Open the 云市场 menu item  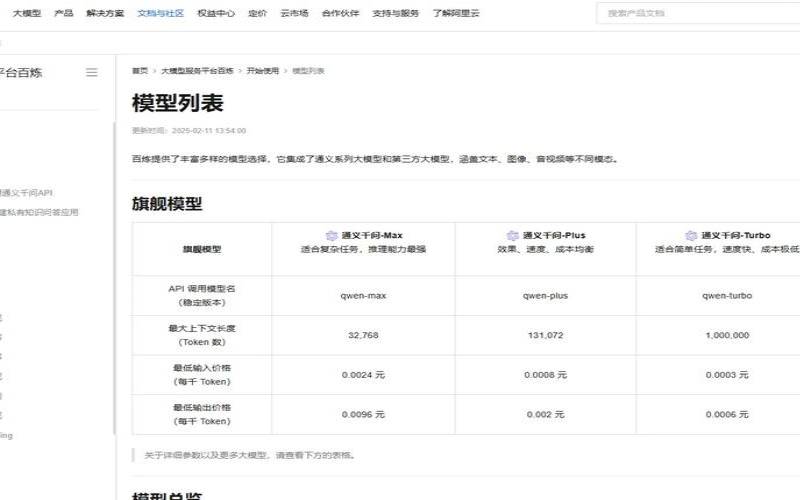pyautogui.click(x=294, y=13)
